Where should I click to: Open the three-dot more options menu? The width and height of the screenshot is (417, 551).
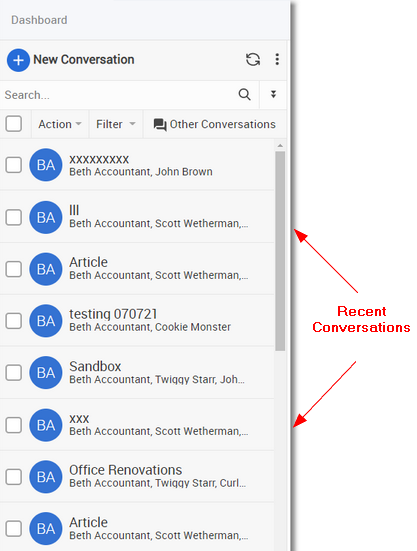pos(277,59)
